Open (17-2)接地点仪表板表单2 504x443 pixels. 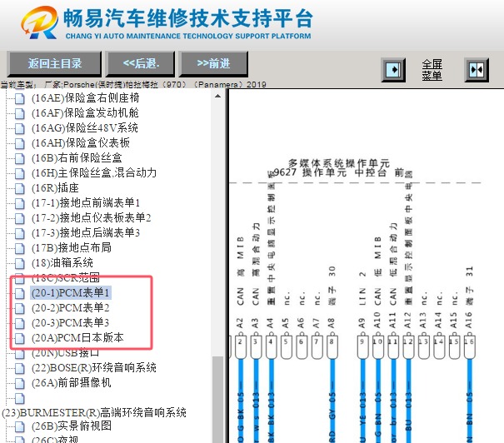pyautogui.click(x=92, y=218)
